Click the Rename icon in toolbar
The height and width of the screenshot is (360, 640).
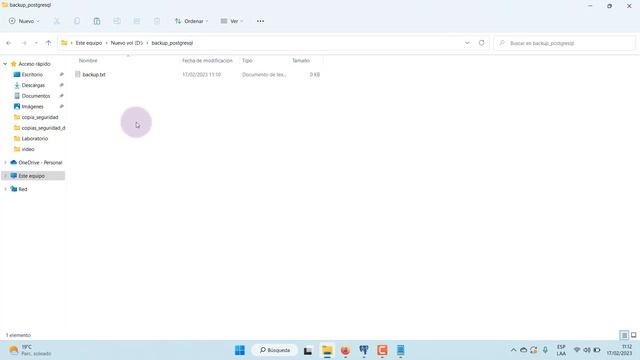[x=117, y=21]
